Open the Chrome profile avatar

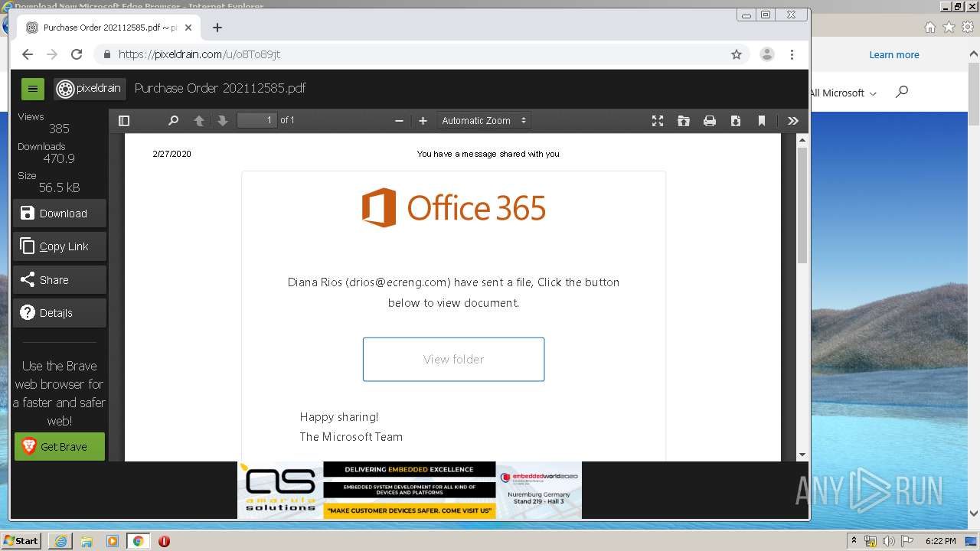[x=766, y=54]
